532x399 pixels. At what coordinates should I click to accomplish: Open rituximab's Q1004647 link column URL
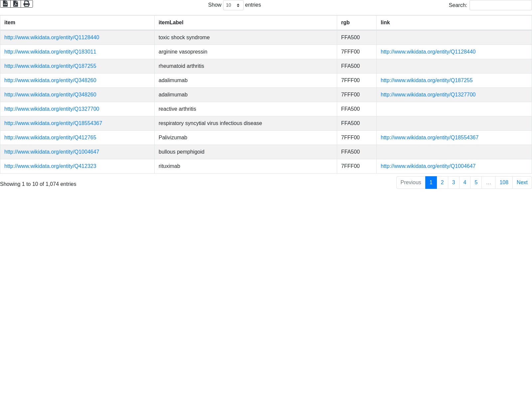pyautogui.click(x=428, y=166)
